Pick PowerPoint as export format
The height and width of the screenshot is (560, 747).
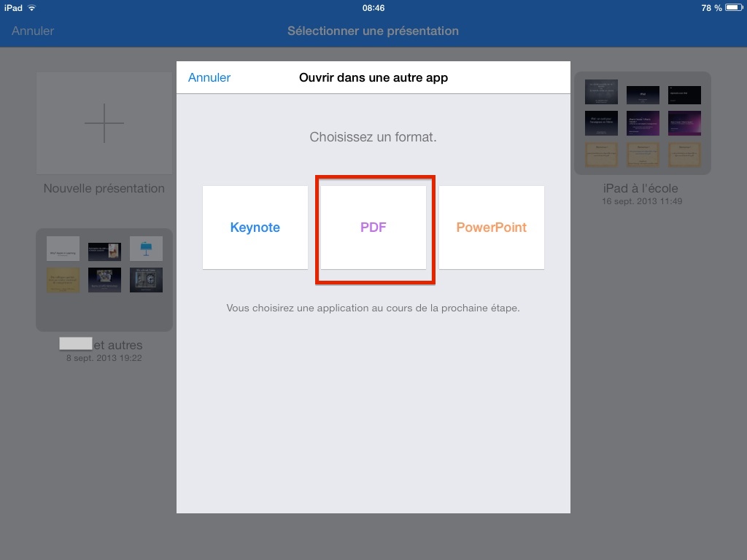[x=491, y=227]
